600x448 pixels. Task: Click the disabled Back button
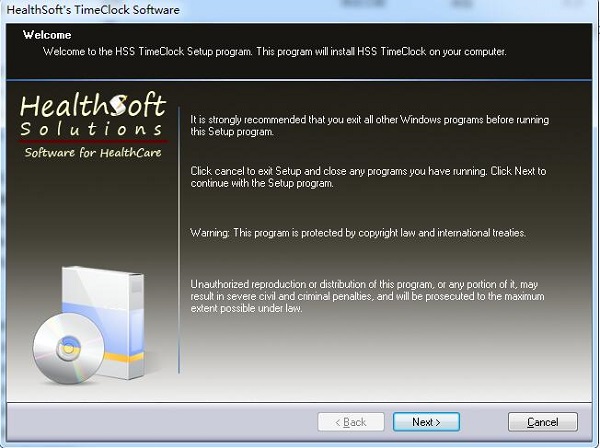click(x=351, y=422)
